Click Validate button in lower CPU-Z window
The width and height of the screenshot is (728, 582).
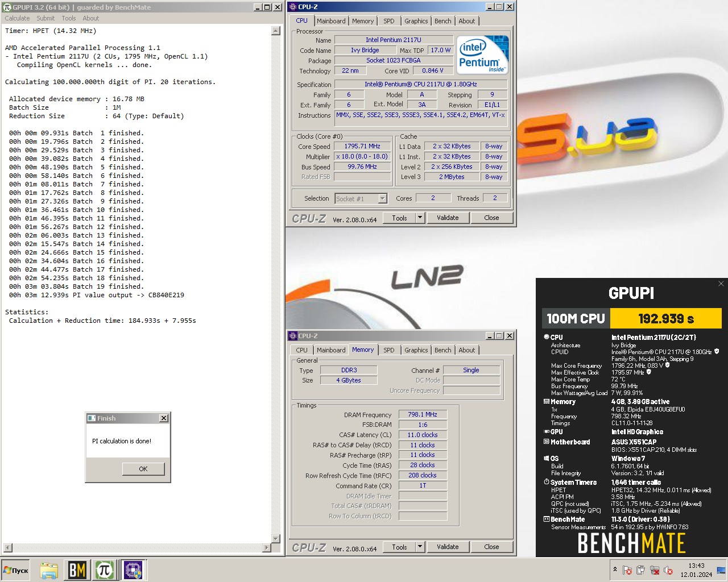click(x=448, y=547)
